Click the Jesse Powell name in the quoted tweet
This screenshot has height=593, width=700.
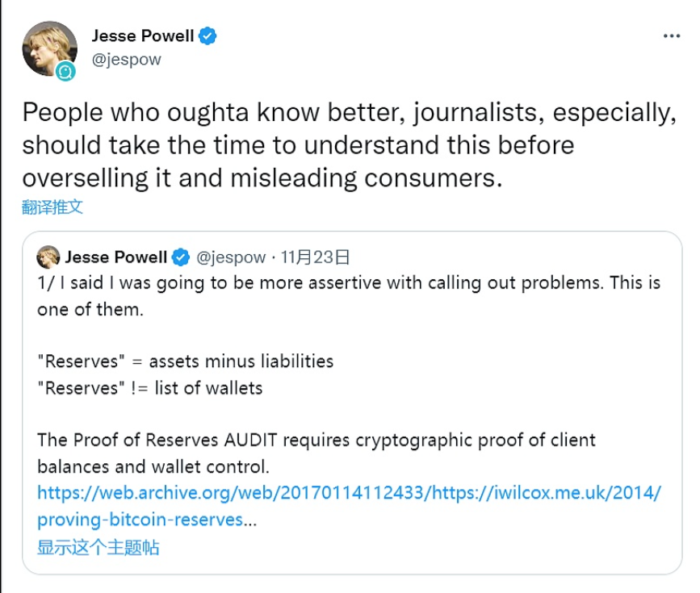point(115,257)
